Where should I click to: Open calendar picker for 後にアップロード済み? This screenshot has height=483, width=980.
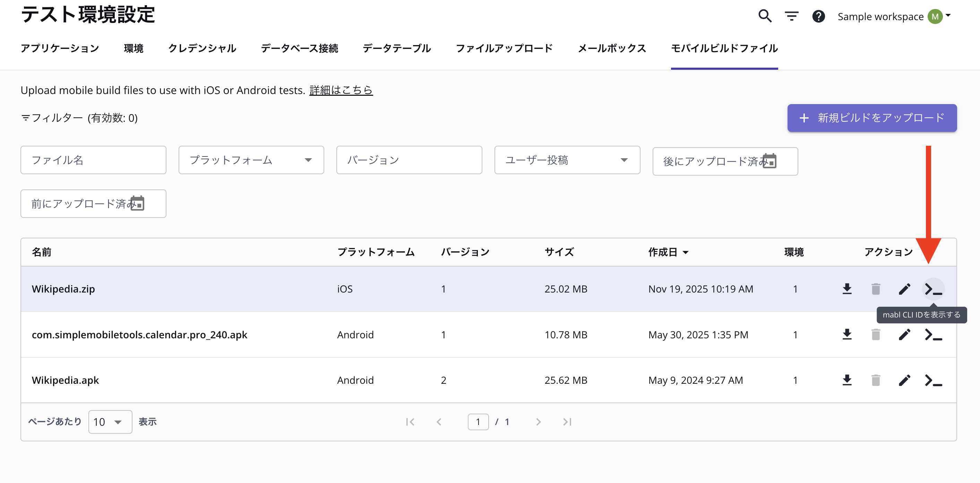(769, 161)
